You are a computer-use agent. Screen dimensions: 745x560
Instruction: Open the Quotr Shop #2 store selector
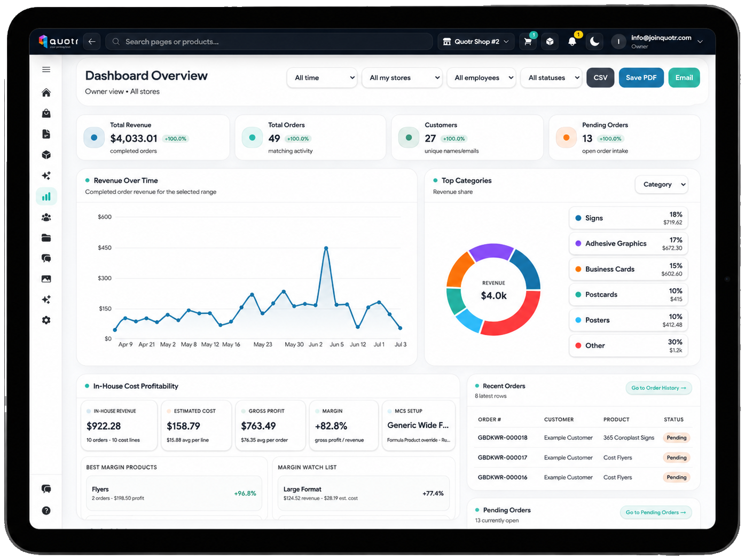click(x=476, y=42)
